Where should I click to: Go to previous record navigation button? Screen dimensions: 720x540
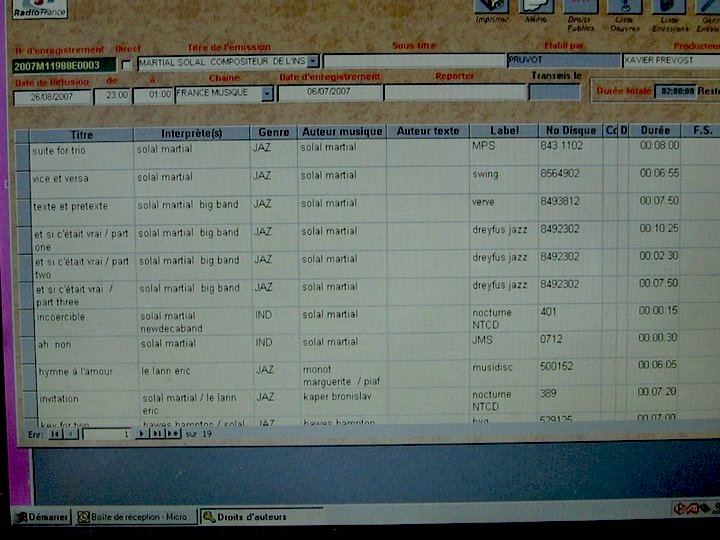tap(71, 434)
